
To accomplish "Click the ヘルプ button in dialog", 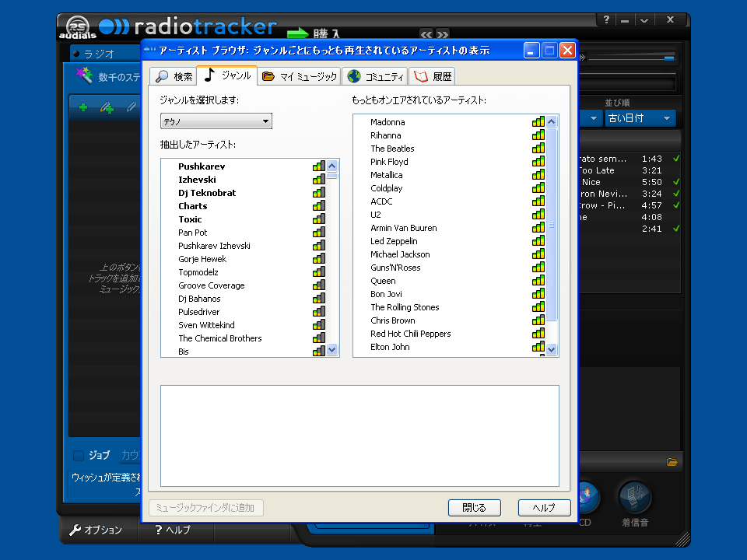I will [544, 508].
